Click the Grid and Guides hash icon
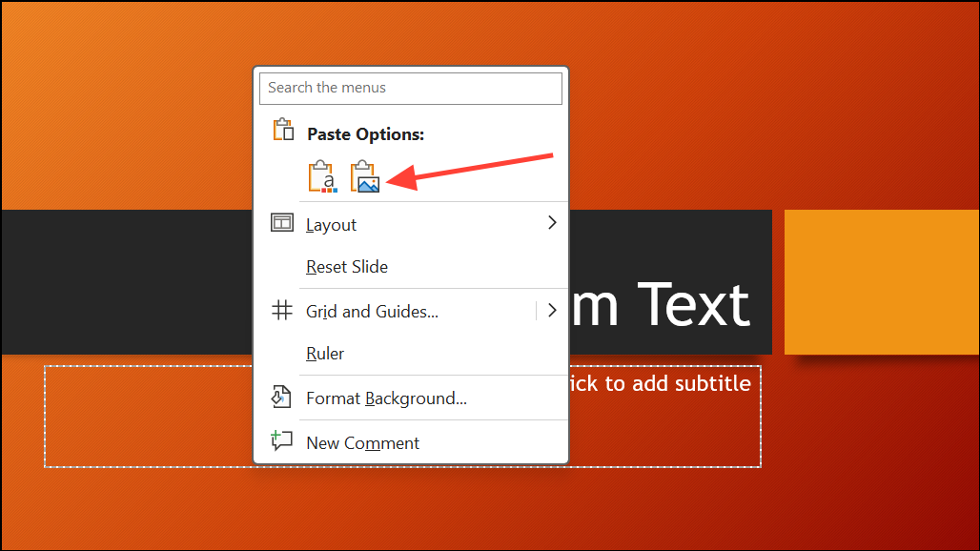Screen dimensions: 980x551 (x=282, y=310)
